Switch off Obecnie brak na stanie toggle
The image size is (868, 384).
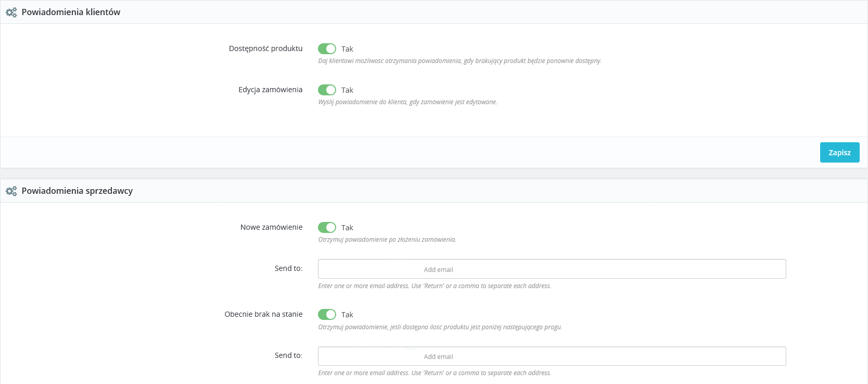(x=327, y=314)
